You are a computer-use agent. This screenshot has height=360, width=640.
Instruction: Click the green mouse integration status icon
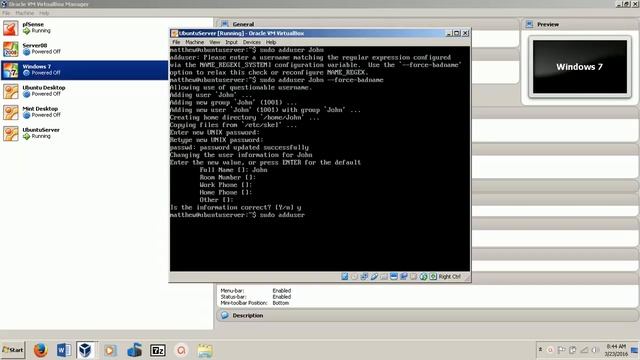[x=424, y=277]
